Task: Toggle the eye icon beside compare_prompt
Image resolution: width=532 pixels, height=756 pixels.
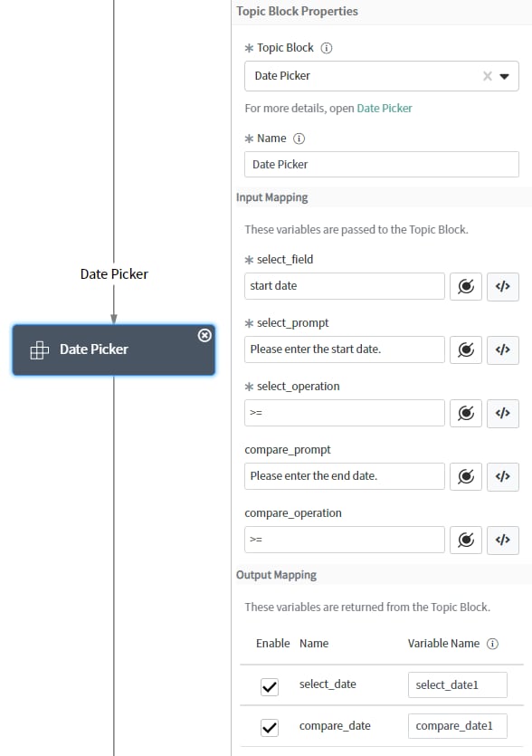Action: coord(466,476)
